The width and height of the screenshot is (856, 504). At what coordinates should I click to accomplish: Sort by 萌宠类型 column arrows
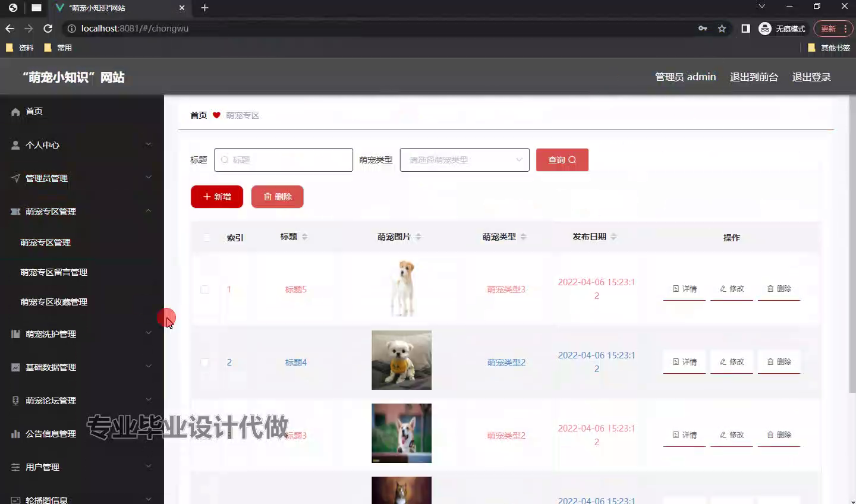[x=523, y=237]
